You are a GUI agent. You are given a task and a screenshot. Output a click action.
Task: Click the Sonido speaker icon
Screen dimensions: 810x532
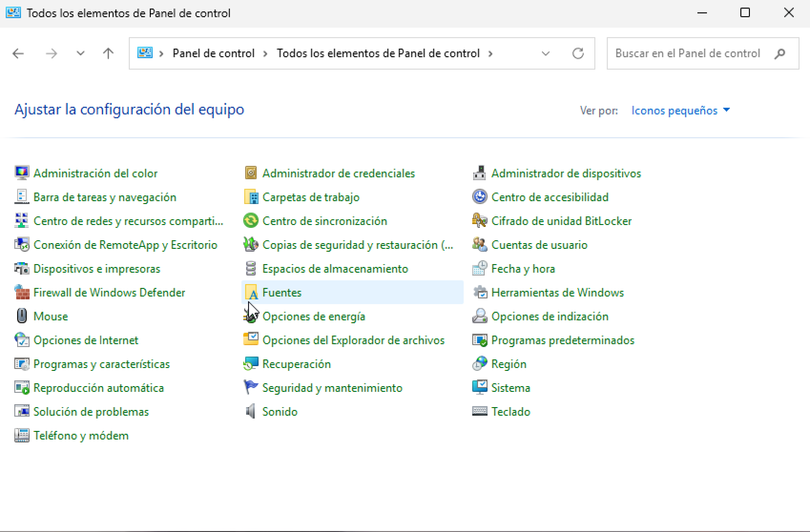click(250, 411)
